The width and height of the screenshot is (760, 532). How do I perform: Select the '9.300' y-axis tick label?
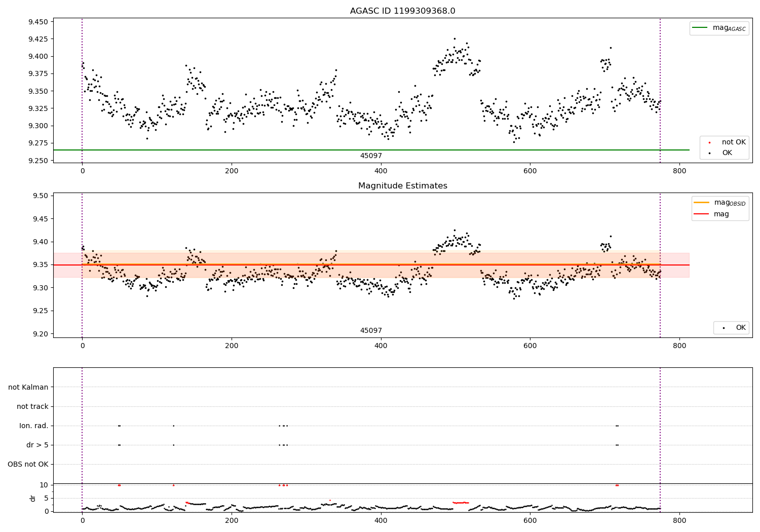(38, 126)
